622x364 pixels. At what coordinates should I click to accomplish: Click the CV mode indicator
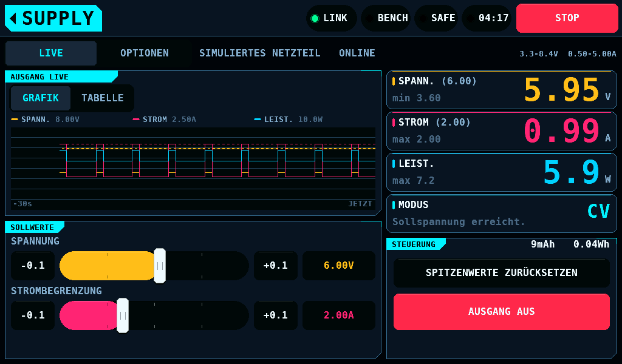598,211
